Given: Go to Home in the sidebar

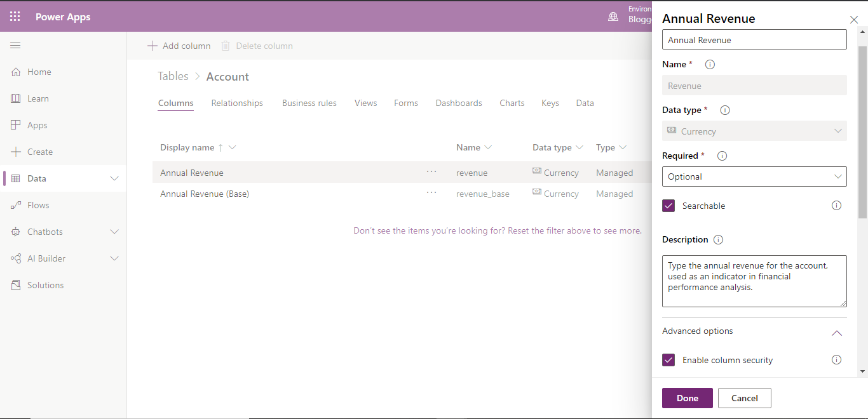Looking at the screenshot, I should click(38, 71).
